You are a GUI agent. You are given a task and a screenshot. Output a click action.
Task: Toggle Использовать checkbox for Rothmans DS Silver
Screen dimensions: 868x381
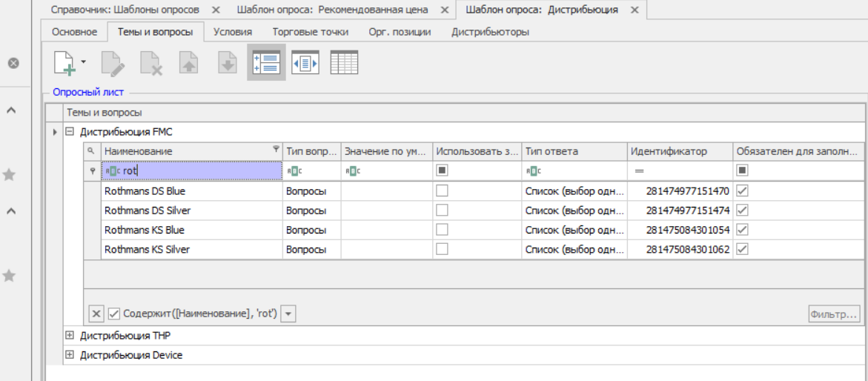coord(442,211)
